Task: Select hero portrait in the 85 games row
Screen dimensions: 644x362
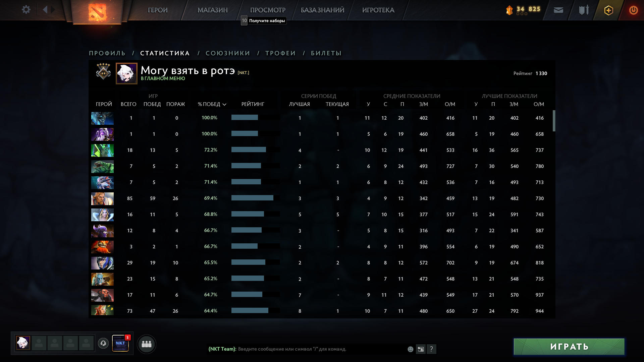Action: (102, 198)
